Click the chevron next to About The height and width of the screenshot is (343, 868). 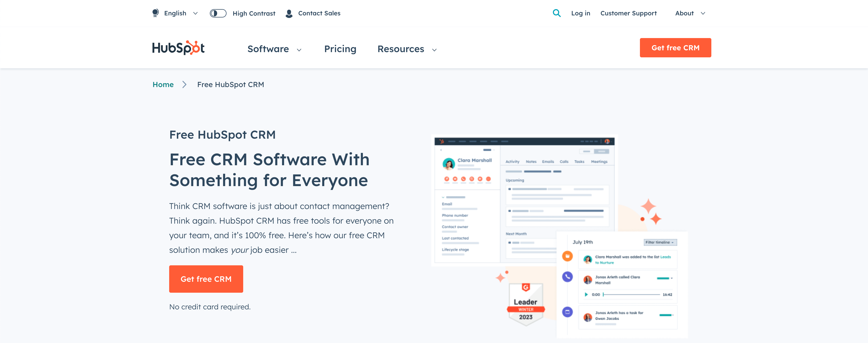703,14
